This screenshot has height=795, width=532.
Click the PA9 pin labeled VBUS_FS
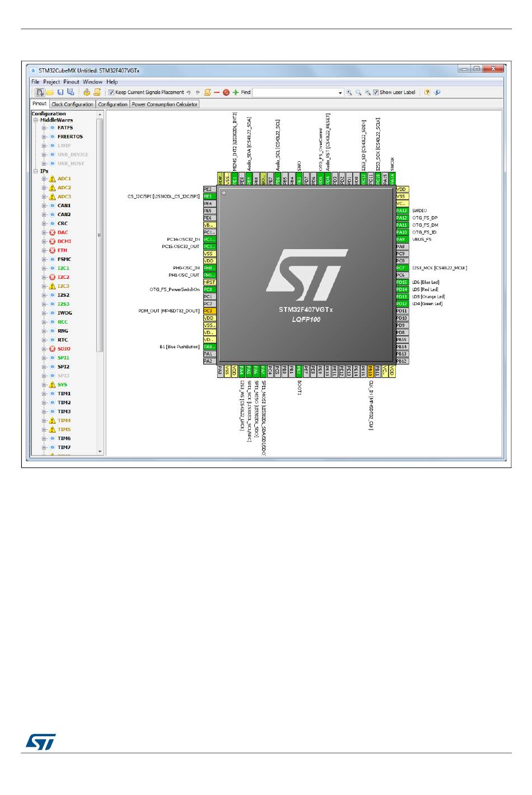(402, 240)
